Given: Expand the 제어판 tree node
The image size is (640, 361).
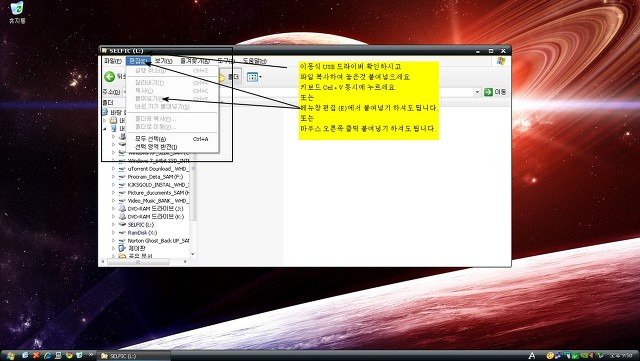Looking at the screenshot, I should coord(113,248).
